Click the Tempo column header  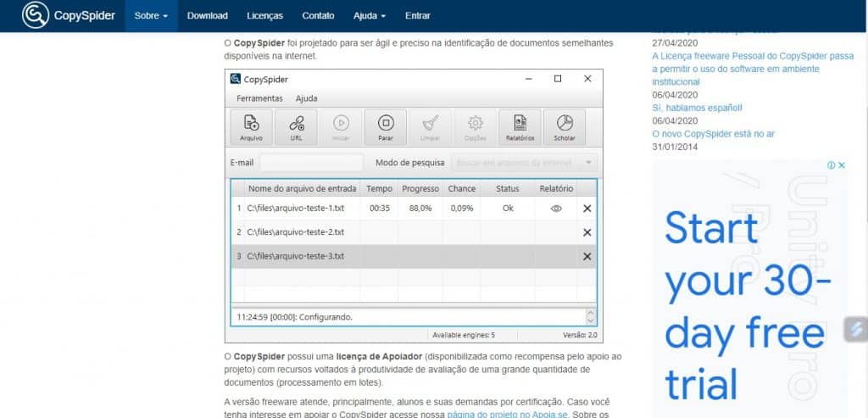[x=379, y=189]
